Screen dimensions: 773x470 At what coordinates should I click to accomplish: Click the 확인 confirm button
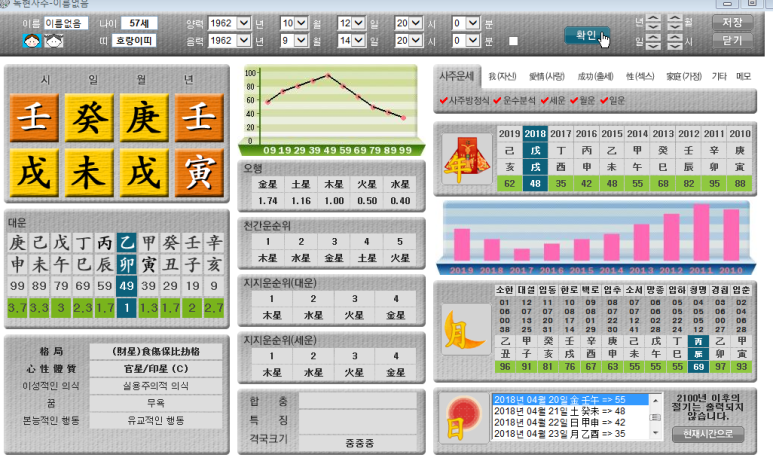586,35
